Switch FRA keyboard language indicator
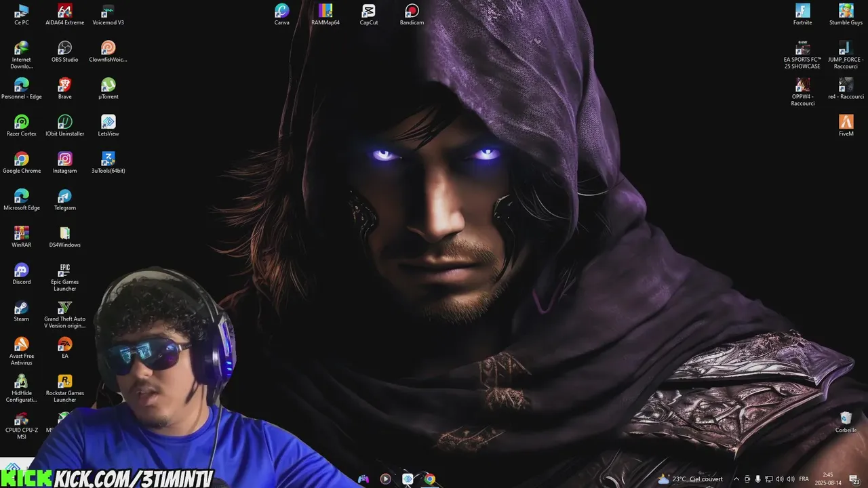This screenshot has width=868, height=488. tap(804, 479)
